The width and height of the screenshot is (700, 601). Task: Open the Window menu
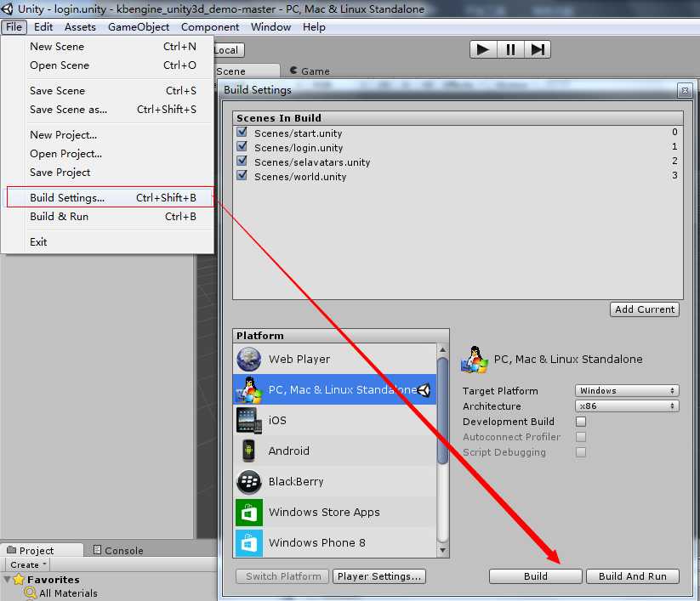[270, 27]
